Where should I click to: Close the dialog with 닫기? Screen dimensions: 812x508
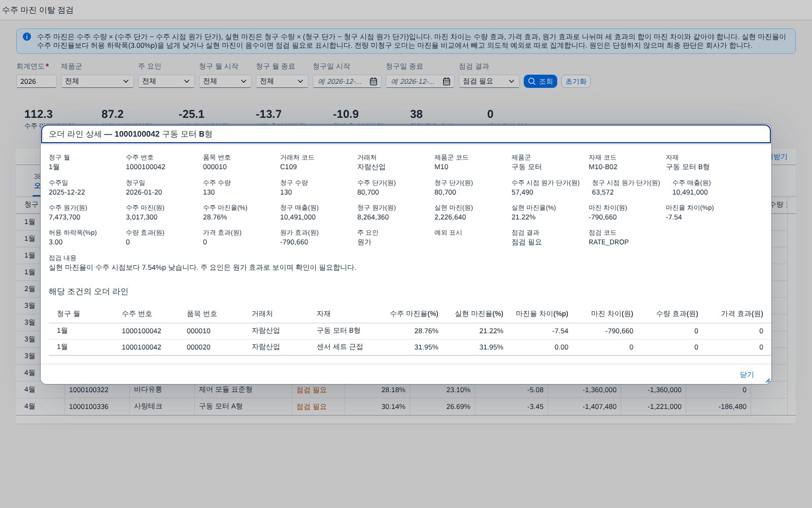point(747,374)
